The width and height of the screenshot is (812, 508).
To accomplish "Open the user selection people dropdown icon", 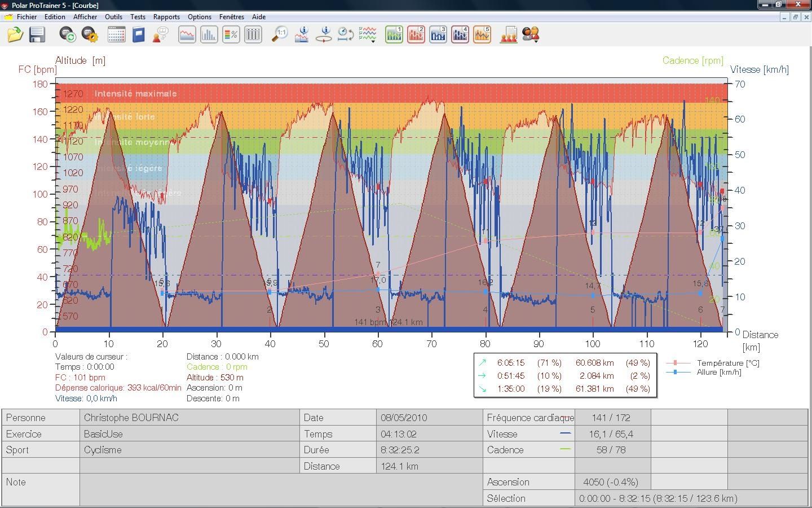I will point(531,34).
